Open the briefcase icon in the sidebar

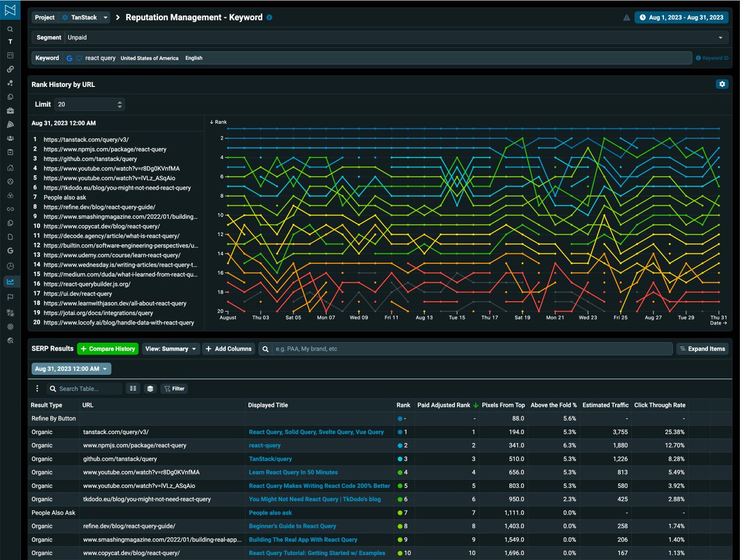pos(10,111)
